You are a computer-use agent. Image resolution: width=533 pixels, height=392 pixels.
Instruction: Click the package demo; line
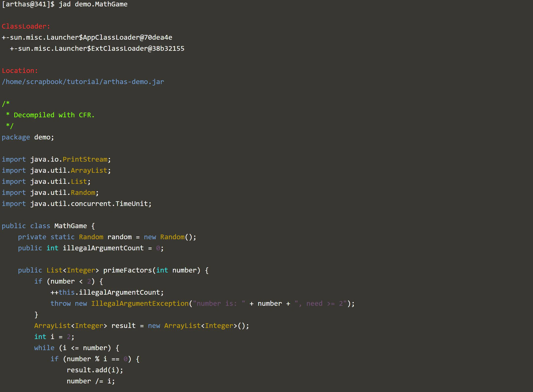[28, 137]
